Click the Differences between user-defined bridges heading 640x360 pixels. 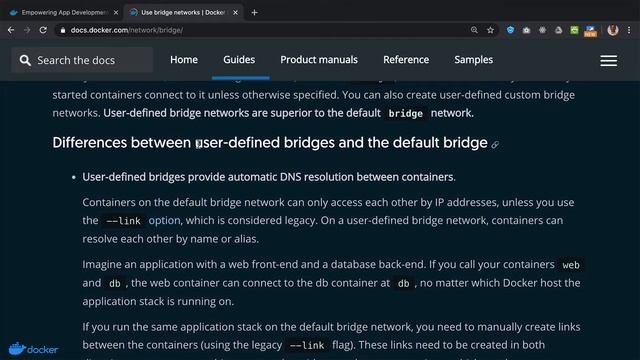(270, 143)
